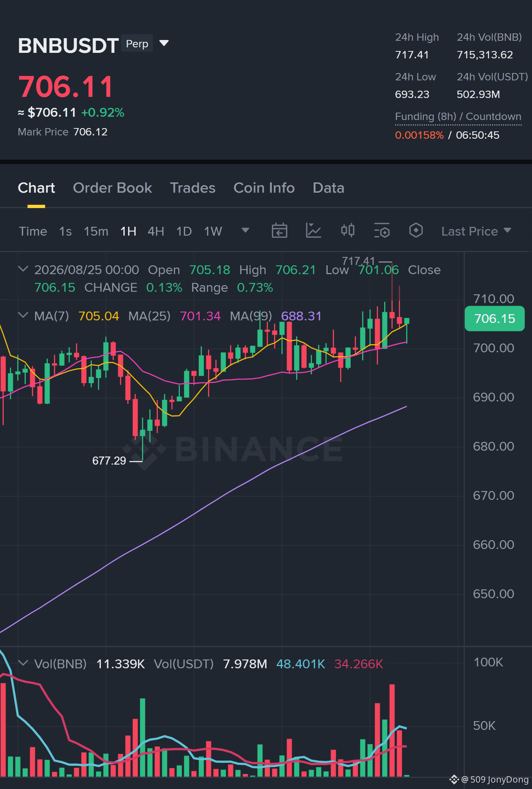532x789 pixels.
Task: Tap the current price 706.11
Action: [66, 87]
